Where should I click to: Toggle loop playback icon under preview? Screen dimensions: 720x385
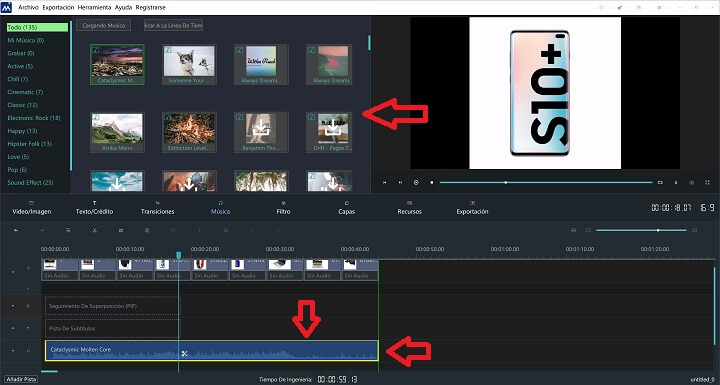click(660, 182)
